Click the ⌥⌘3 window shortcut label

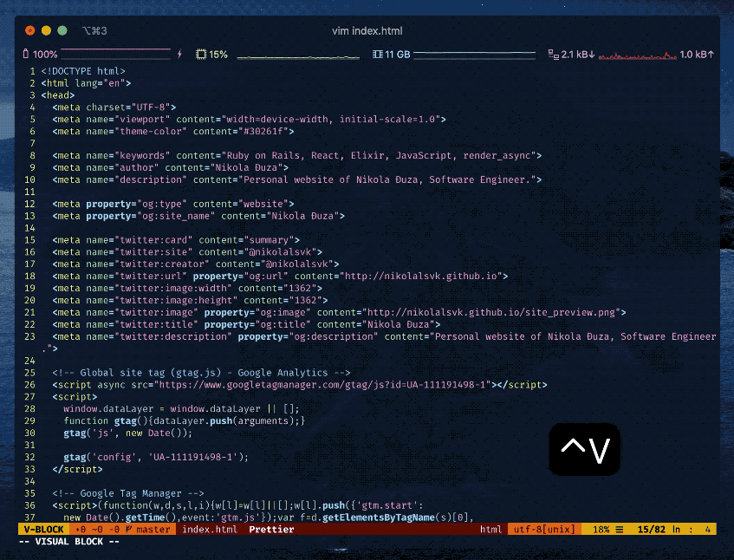[x=94, y=31]
